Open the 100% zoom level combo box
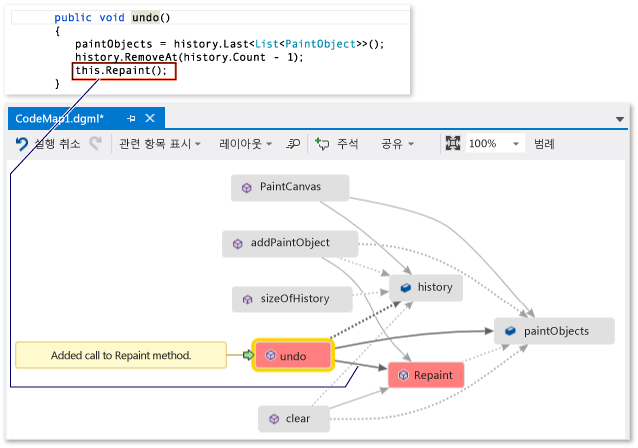638x448 pixels. point(495,144)
